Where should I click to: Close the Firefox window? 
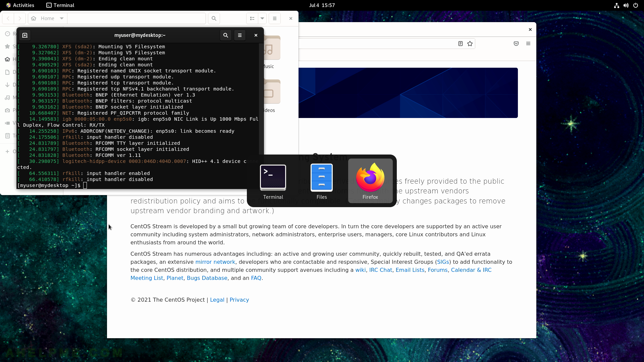(x=530, y=29)
